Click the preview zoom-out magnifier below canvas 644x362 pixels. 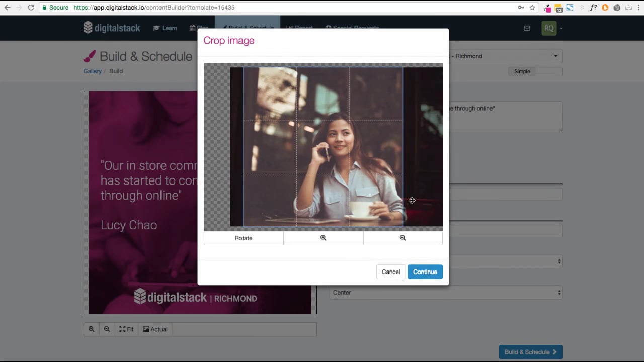point(107,329)
